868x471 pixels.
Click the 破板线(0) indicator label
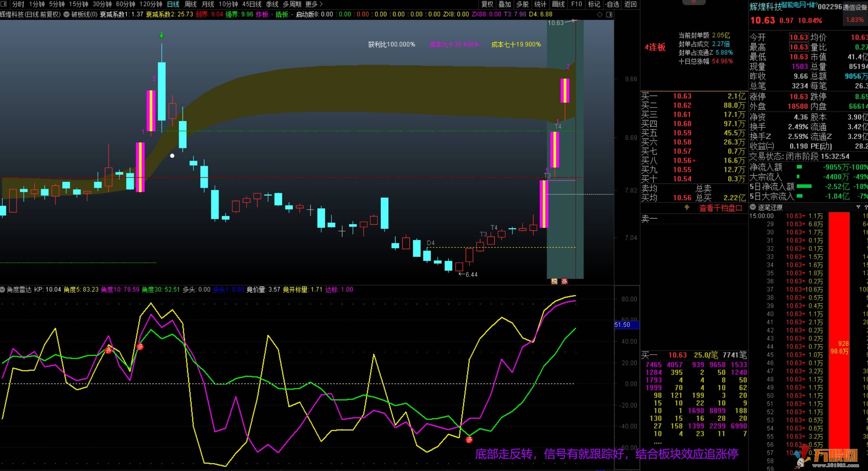[84, 14]
